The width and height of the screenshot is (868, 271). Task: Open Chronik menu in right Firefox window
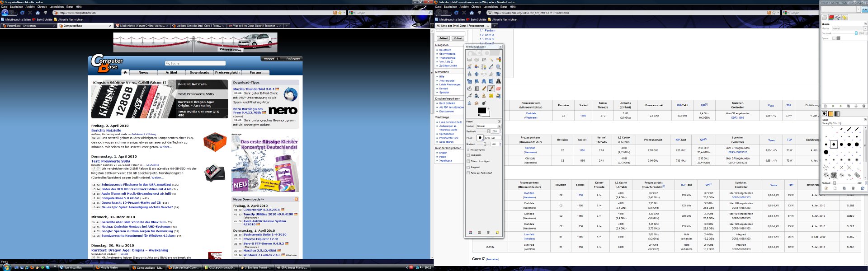(476, 7)
